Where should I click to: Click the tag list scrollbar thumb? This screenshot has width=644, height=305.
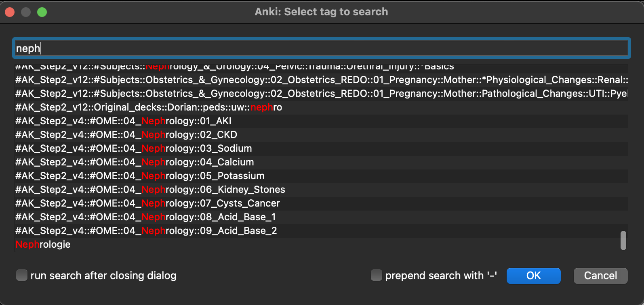(623, 240)
